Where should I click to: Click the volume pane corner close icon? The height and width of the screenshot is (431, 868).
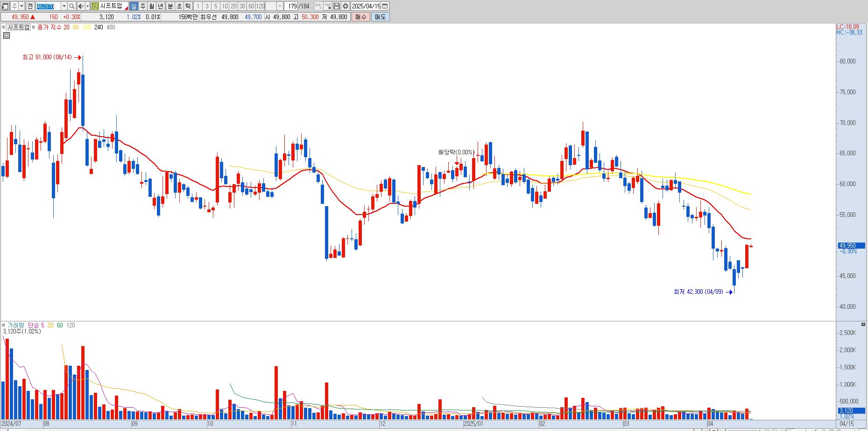point(864,324)
